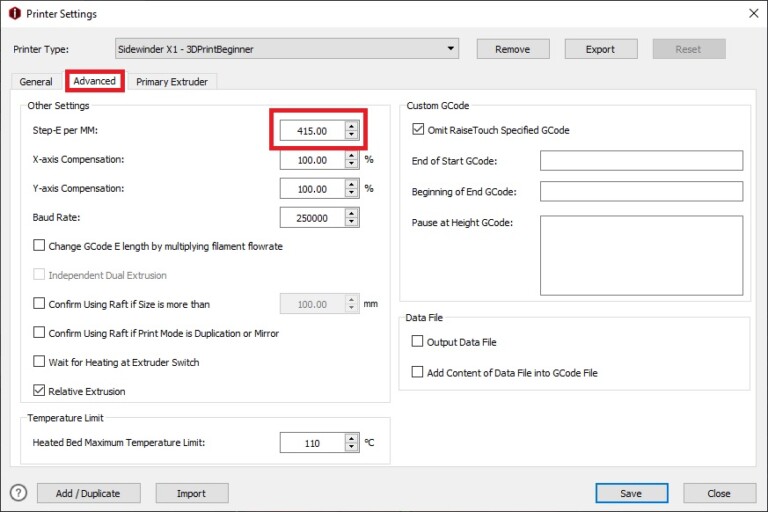Switch to the General tab

[x=36, y=82]
